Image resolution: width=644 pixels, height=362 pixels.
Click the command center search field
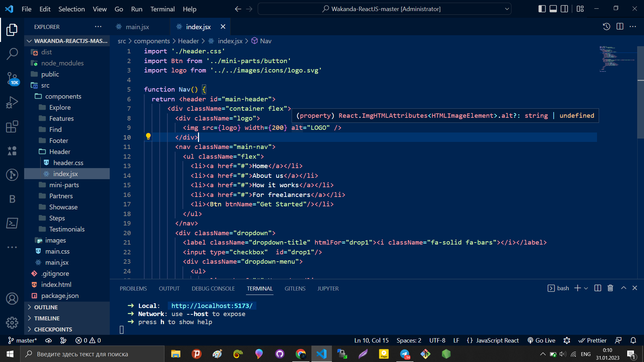tap(384, 9)
